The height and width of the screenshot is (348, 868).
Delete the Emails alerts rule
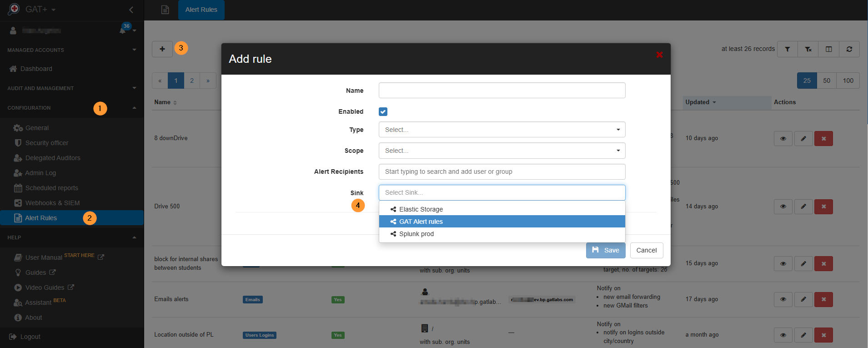pos(823,299)
